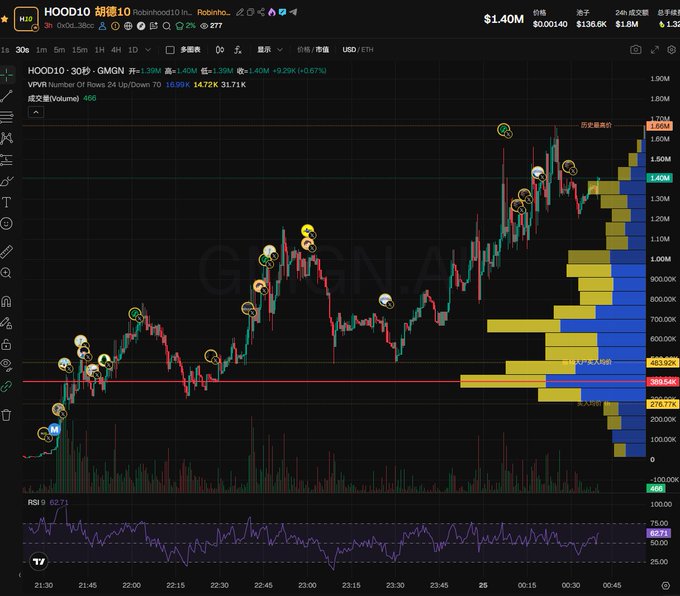Open chart settings gear in toolbar
The height and width of the screenshot is (596, 680).
(x=671, y=49)
